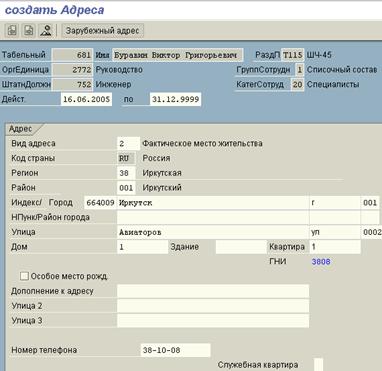This screenshot has width=382, height=371.
Task: Click the Вид адреса field with value 2
Action: pyautogui.click(x=128, y=144)
